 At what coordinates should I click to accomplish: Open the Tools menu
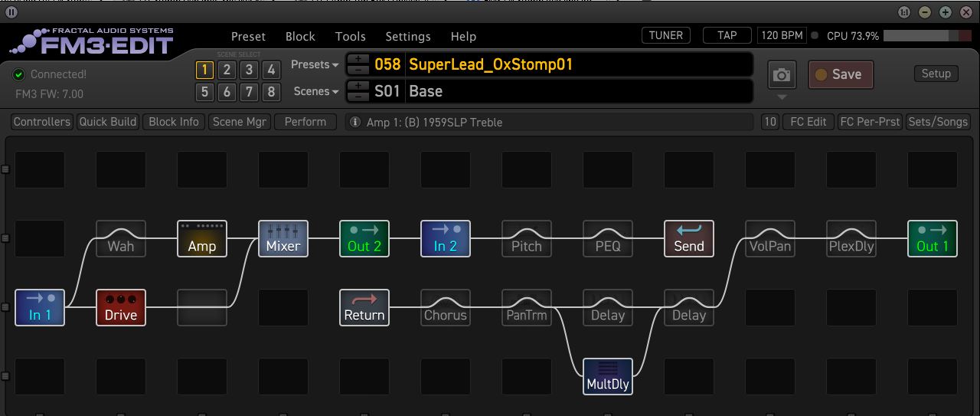pyautogui.click(x=350, y=36)
